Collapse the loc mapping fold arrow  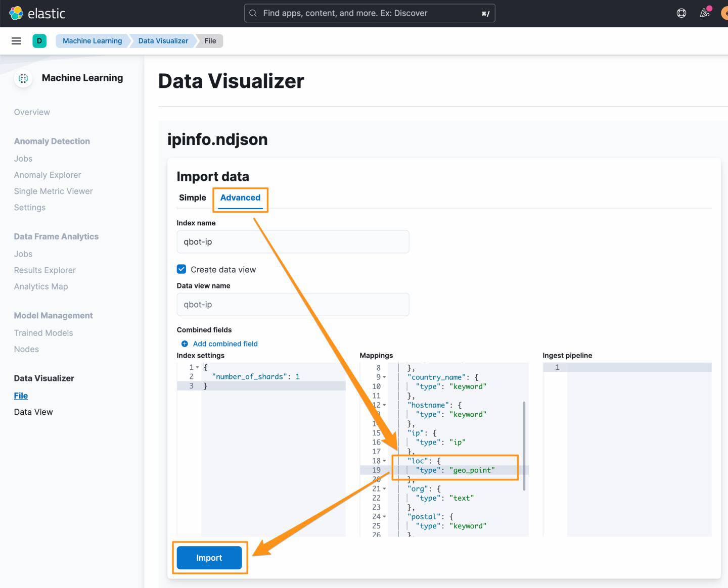point(384,461)
